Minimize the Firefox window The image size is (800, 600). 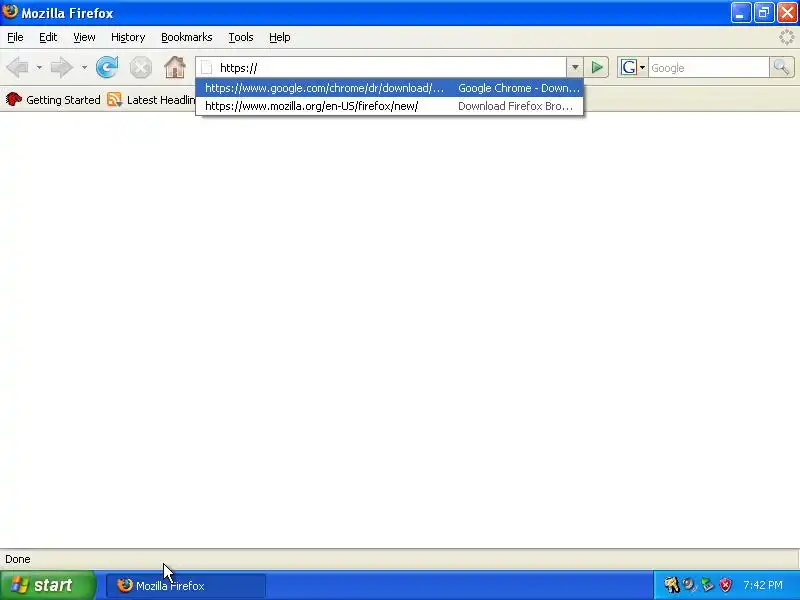point(740,13)
